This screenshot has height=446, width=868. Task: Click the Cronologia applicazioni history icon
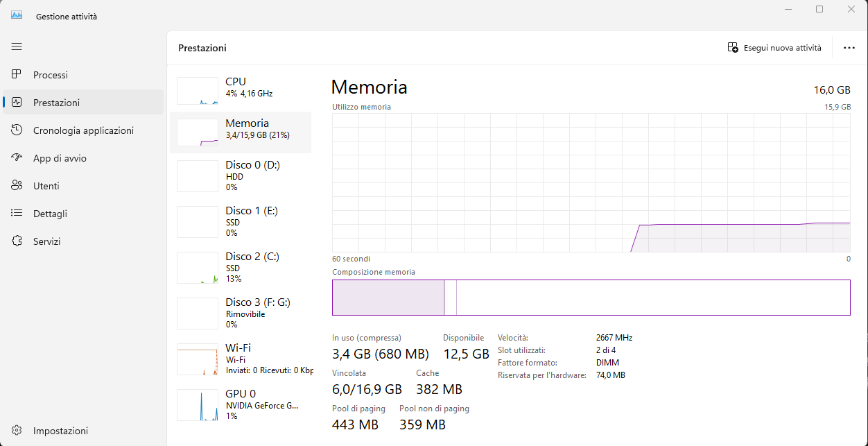pyautogui.click(x=17, y=130)
